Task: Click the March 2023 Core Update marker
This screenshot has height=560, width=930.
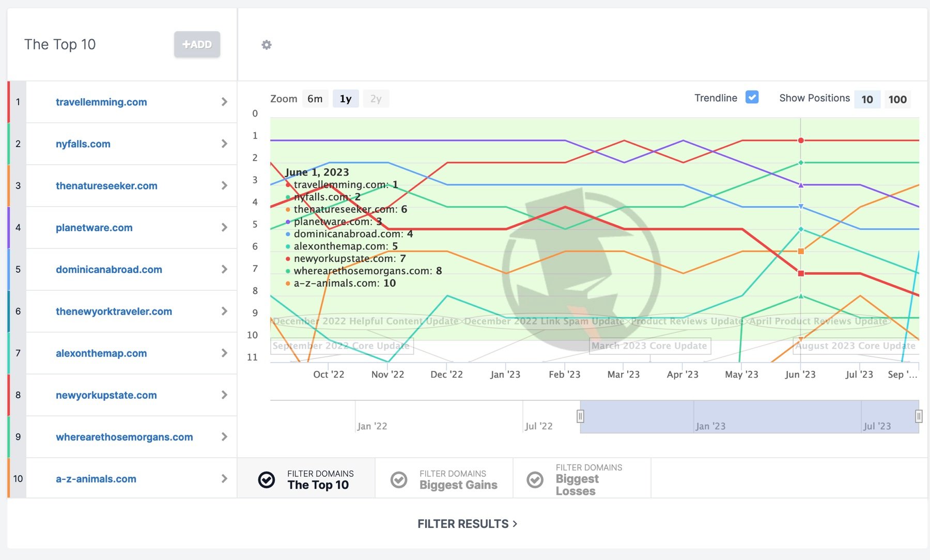Action: pos(649,346)
